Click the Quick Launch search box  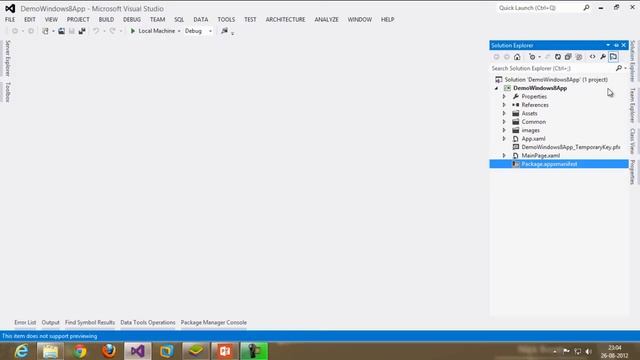coord(539,8)
